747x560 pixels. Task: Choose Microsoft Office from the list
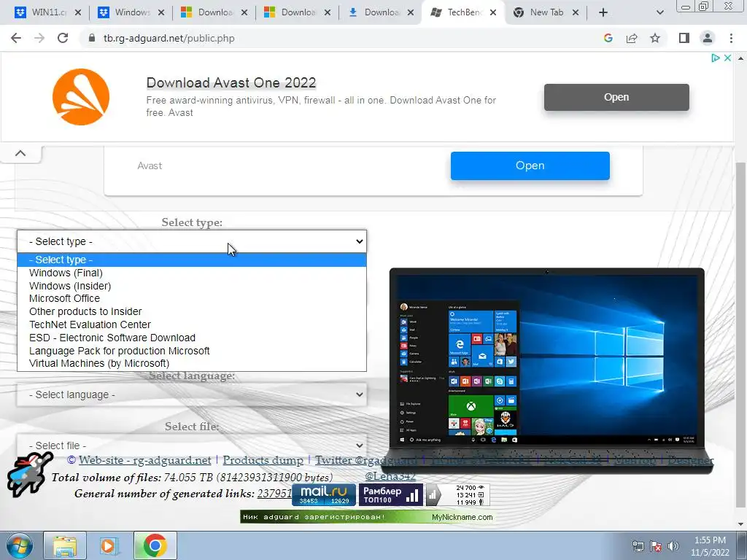coord(192,298)
